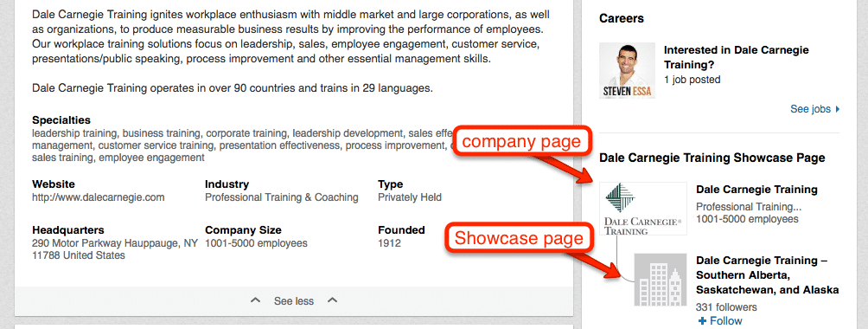Collapse using right chevron beside See less

tap(332, 300)
